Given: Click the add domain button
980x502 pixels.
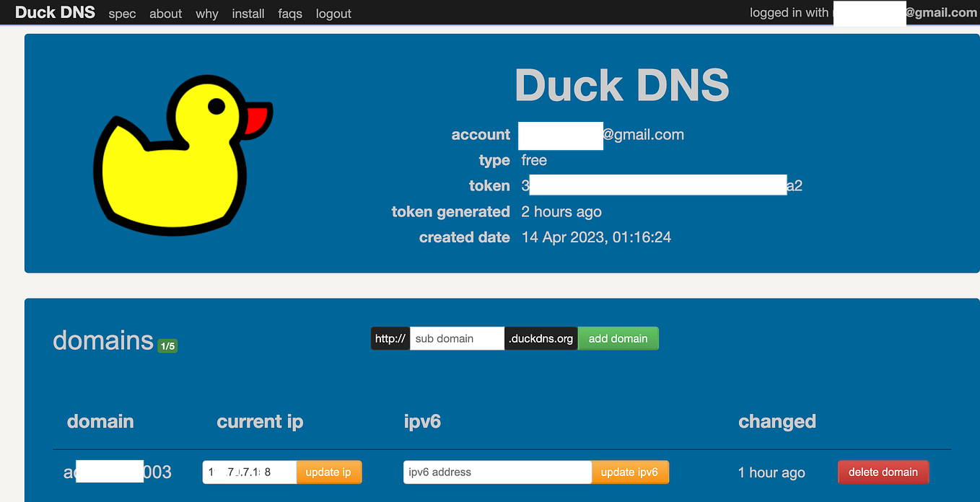Looking at the screenshot, I should coord(618,339).
